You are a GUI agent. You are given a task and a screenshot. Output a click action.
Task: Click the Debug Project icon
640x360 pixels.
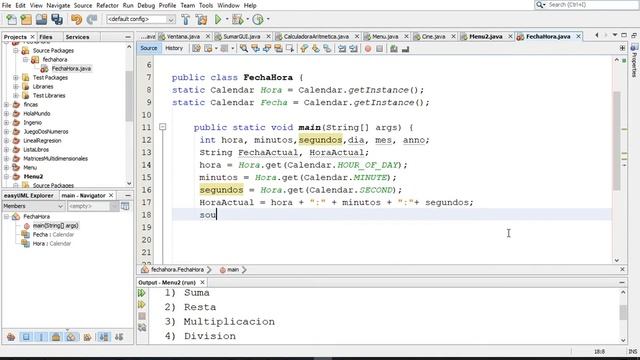[x=237, y=19]
